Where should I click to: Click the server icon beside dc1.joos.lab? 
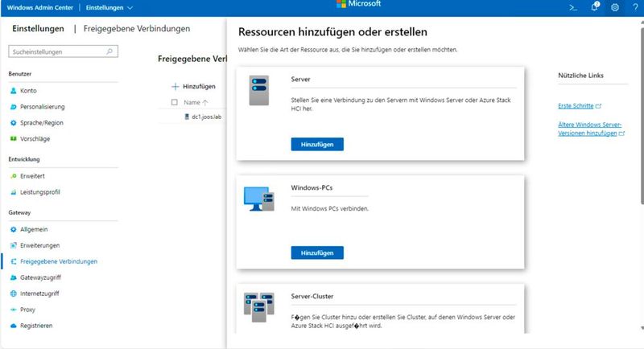187,117
